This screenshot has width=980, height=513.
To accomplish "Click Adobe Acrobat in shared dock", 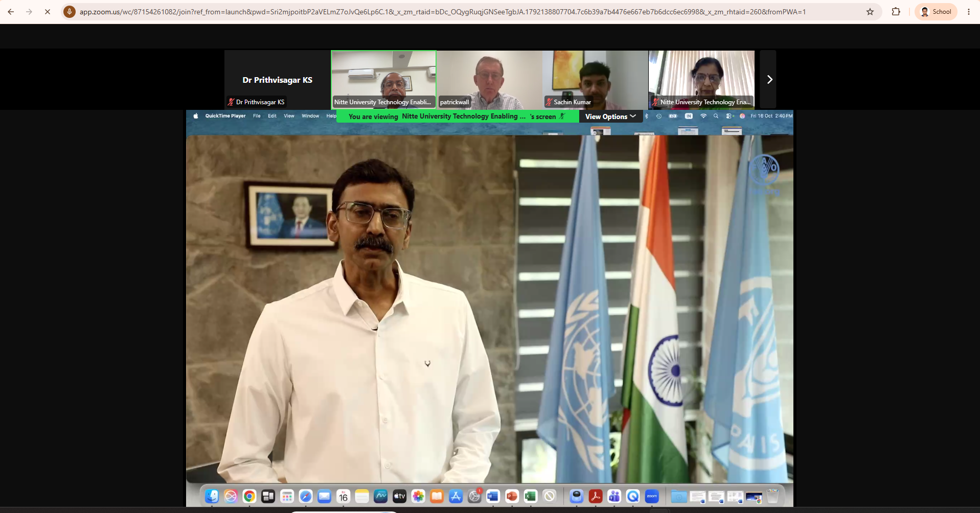I will [x=596, y=496].
